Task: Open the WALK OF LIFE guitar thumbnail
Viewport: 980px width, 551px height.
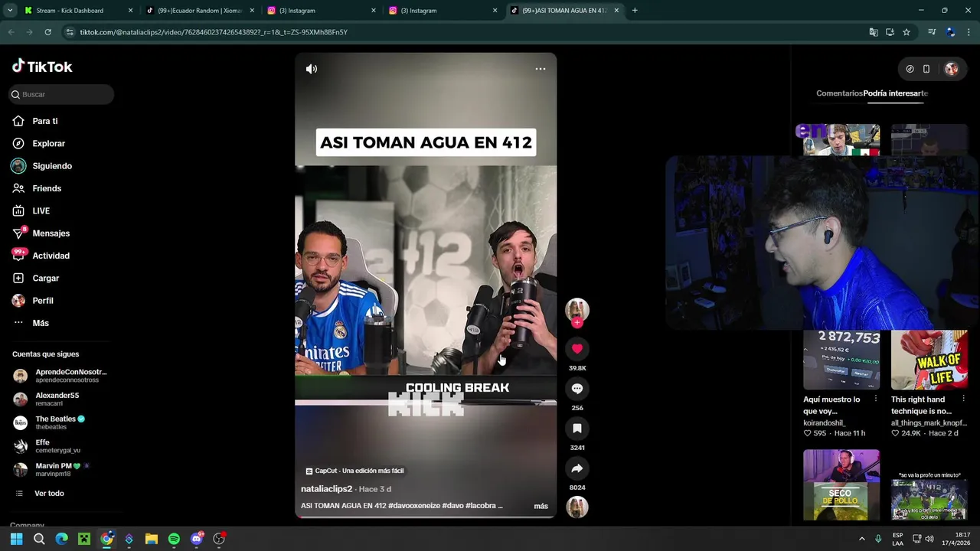Action: 929,360
